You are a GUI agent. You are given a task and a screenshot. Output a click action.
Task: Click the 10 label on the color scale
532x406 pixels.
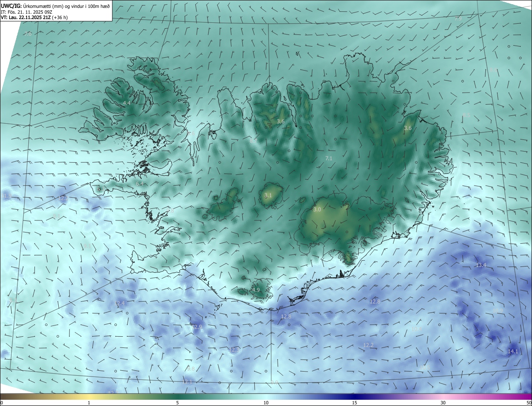click(266, 403)
